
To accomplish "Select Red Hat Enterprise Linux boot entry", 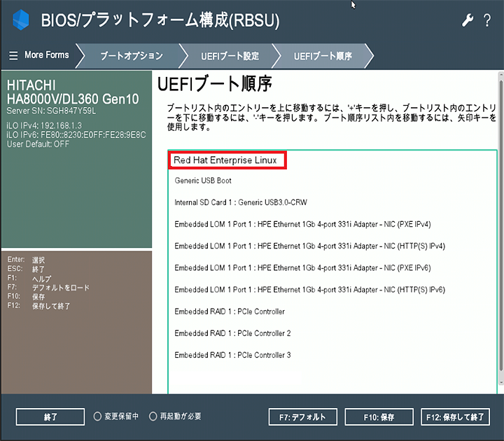I will (227, 160).
